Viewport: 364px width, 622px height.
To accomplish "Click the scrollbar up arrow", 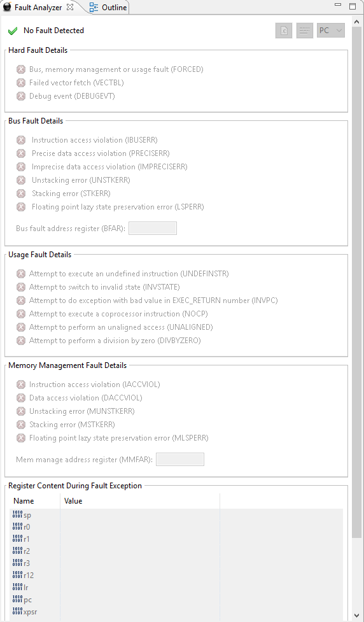I will pyautogui.click(x=357, y=20).
